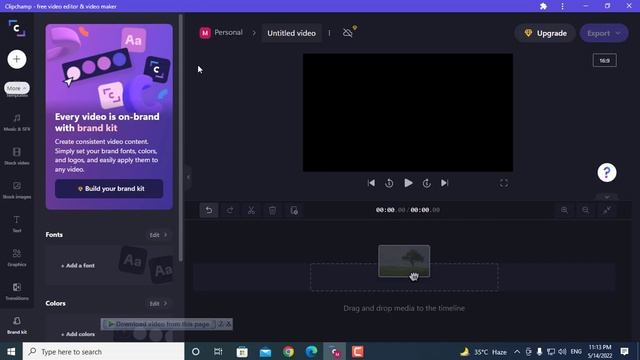Click Add a font
The width and height of the screenshot is (640, 360).
click(78, 265)
